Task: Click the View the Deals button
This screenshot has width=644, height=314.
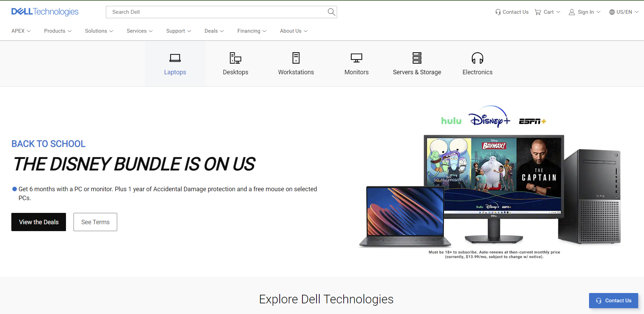Action: pyautogui.click(x=38, y=222)
